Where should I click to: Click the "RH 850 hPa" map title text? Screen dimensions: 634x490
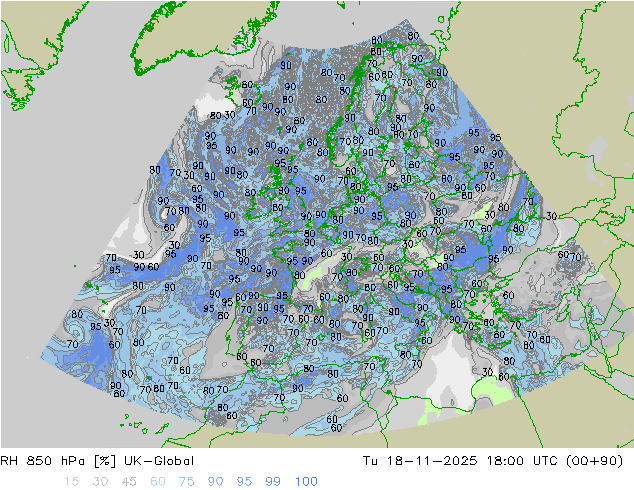(43, 461)
